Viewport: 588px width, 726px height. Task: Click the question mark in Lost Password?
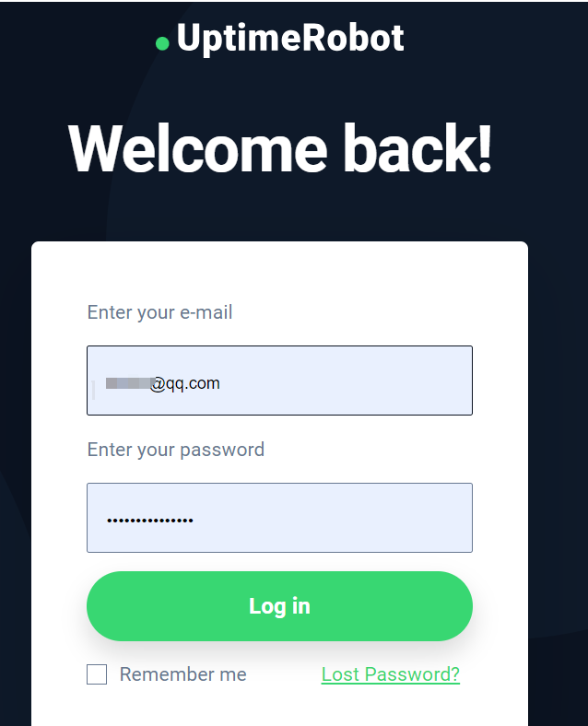click(455, 674)
